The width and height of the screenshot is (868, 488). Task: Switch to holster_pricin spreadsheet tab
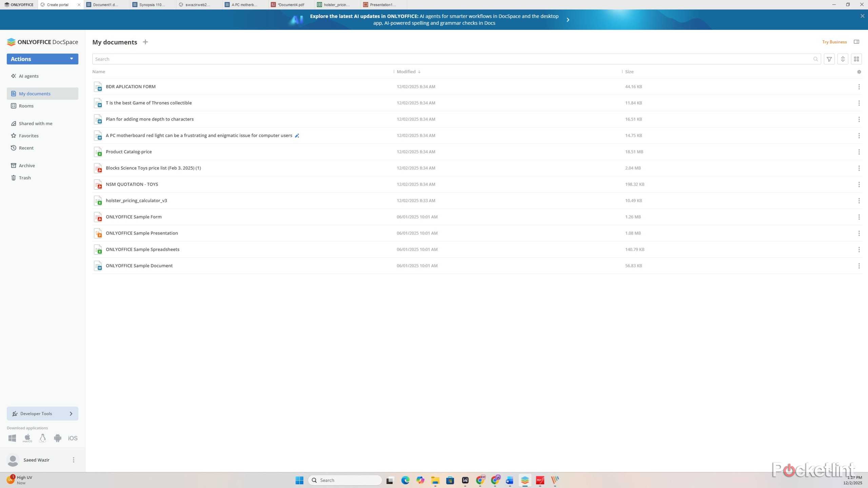tap(337, 5)
